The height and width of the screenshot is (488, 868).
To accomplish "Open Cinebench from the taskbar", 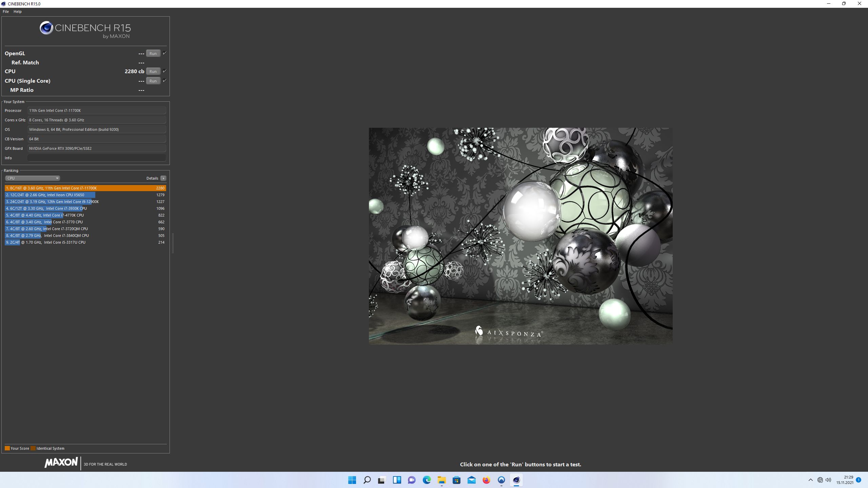I will click(516, 480).
